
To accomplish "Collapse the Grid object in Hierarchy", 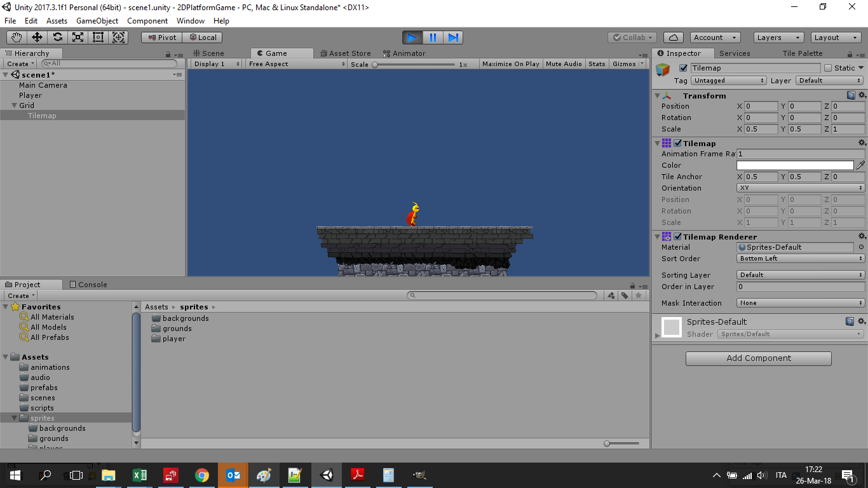I will 14,105.
